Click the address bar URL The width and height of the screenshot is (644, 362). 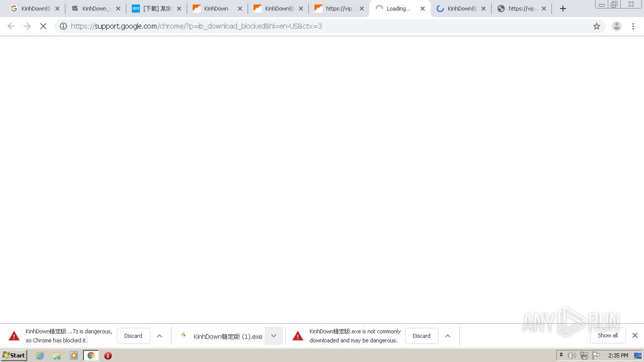point(196,26)
